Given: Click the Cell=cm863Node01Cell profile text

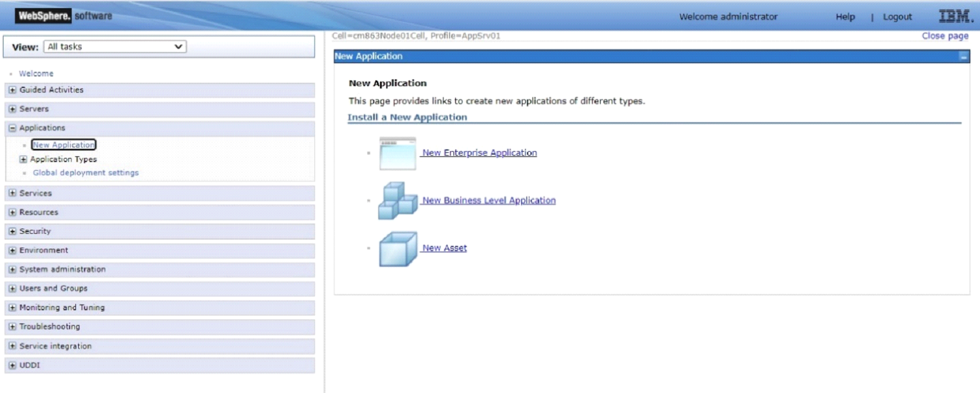Looking at the screenshot, I should point(416,36).
